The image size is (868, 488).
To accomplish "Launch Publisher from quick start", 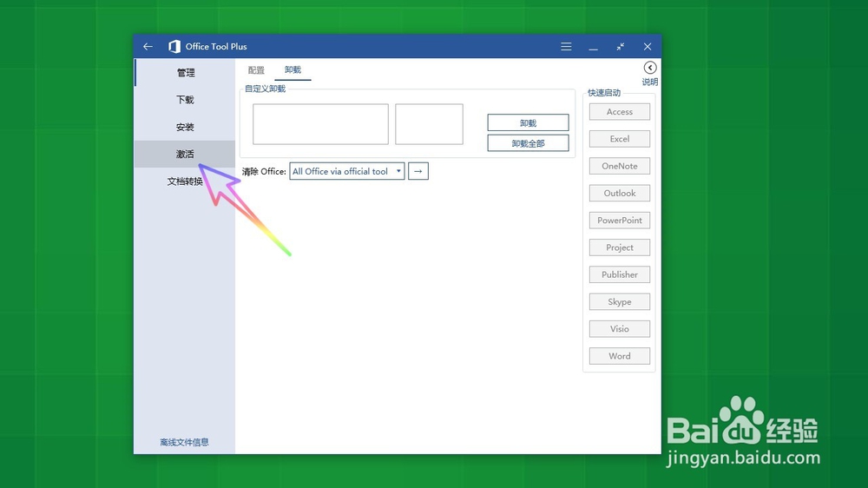I will pos(620,274).
